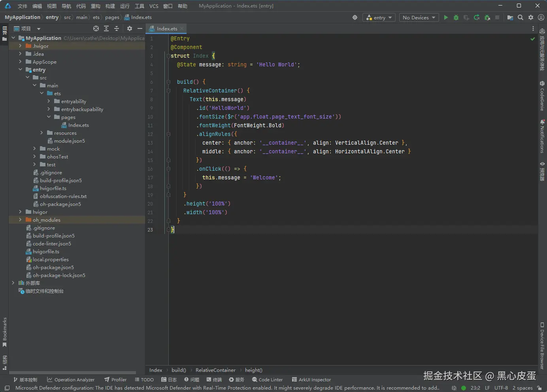
Task: Toggle the read-only lock in status bar
Action: tap(539, 388)
